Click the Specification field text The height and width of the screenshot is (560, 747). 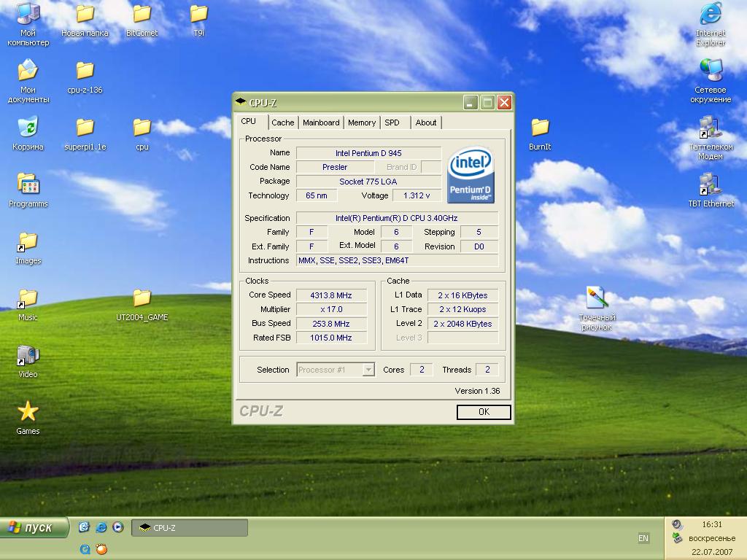pyautogui.click(x=396, y=217)
